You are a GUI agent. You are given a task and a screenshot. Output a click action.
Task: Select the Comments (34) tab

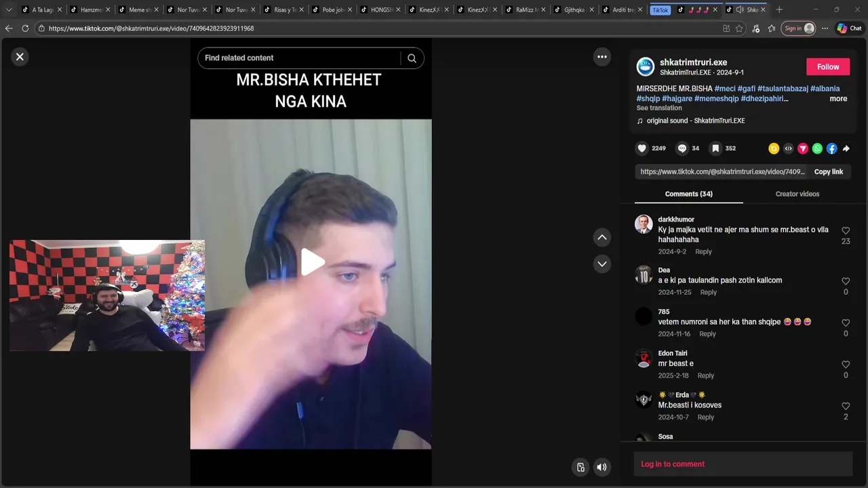tap(688, 194)
